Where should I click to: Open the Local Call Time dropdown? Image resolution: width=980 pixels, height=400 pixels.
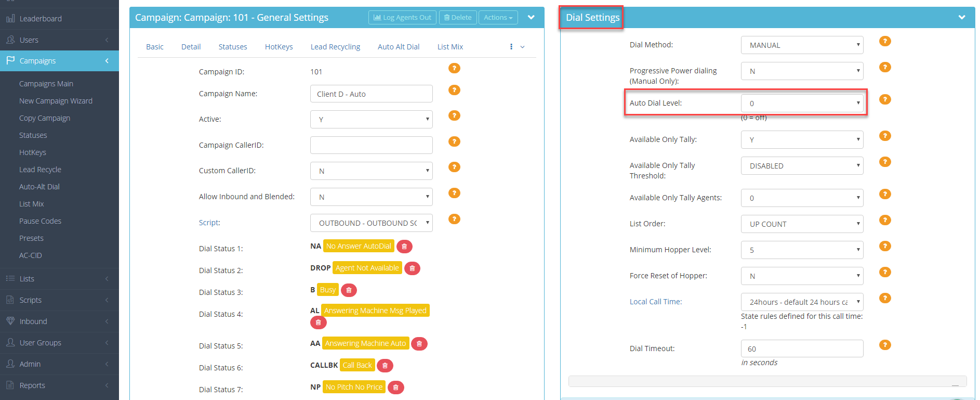tap(802, 302)
